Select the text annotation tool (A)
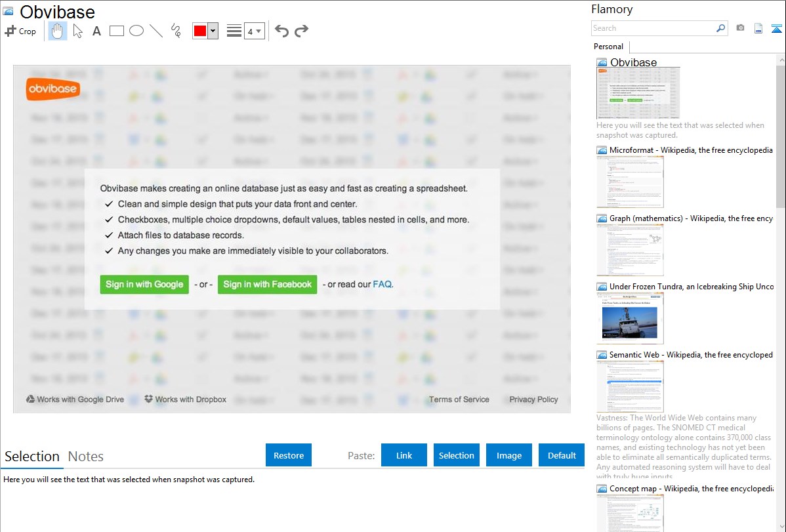 96,31
